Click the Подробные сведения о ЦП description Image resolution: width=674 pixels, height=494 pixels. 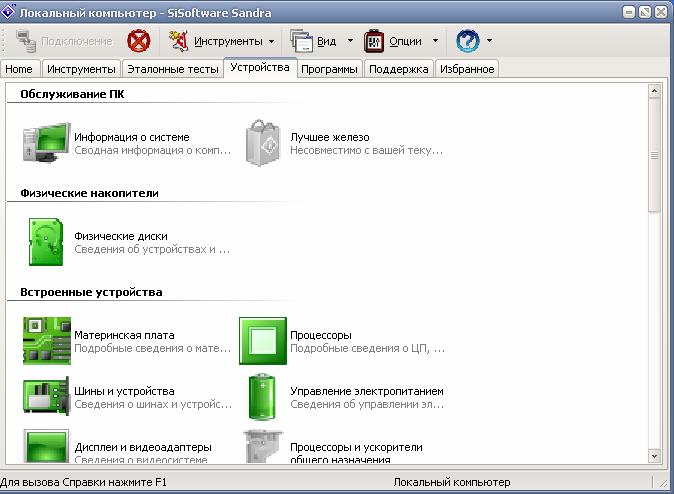click(x=368, y=348)
